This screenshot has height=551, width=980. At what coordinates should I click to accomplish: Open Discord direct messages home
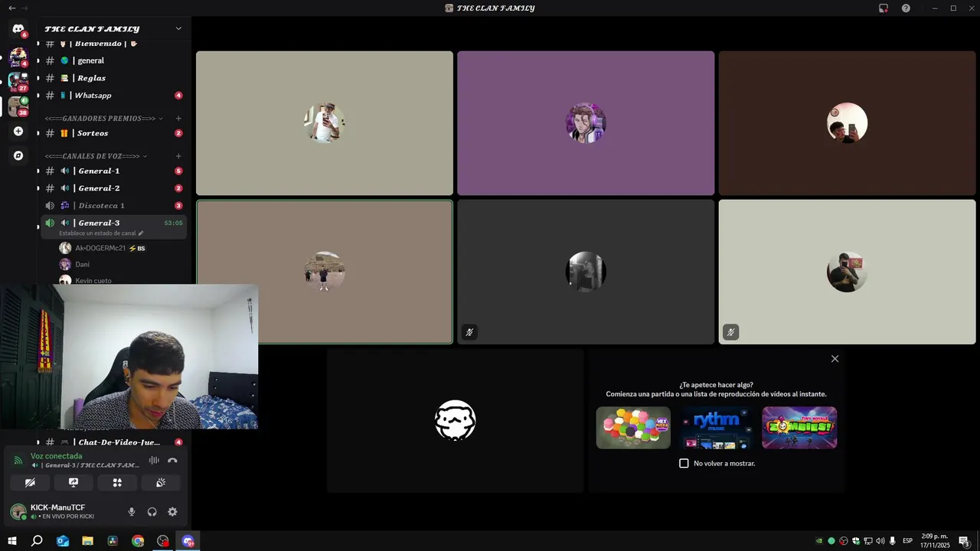tap(18, 29)
